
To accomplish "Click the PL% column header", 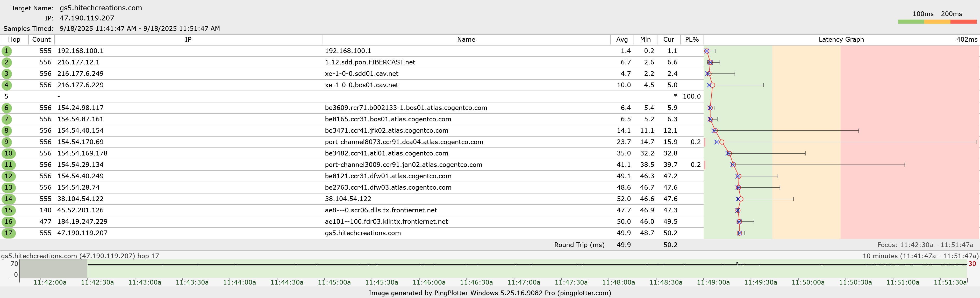I will pos(692,40).
